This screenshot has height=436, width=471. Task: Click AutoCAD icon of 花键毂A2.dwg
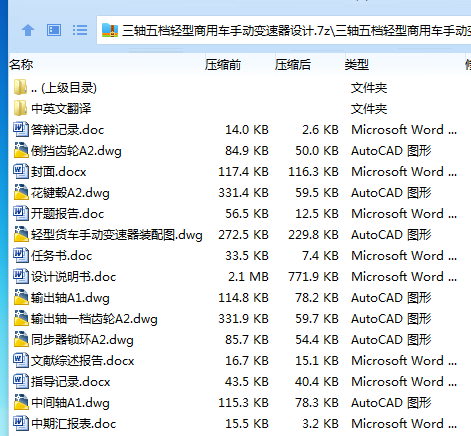click(x=21, y=192)
